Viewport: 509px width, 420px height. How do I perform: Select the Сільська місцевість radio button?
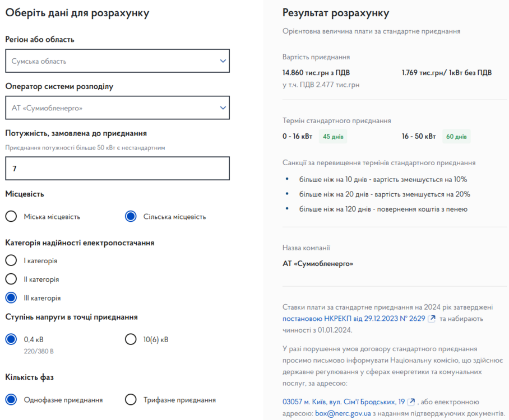tap(131, 217)
